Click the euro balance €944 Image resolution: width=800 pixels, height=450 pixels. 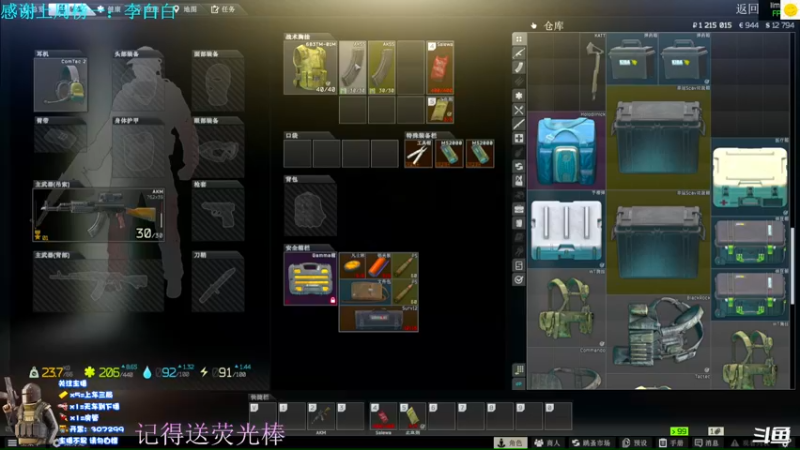(748, 25)
